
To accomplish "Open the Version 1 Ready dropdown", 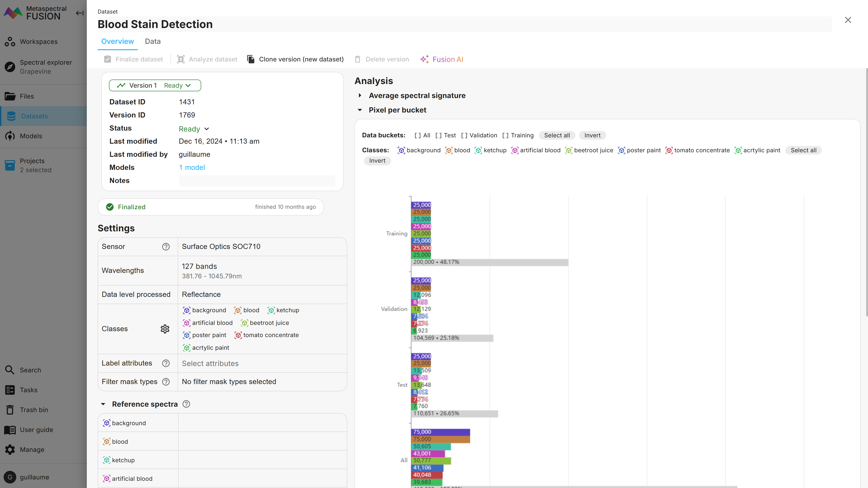I will [155, 86].
